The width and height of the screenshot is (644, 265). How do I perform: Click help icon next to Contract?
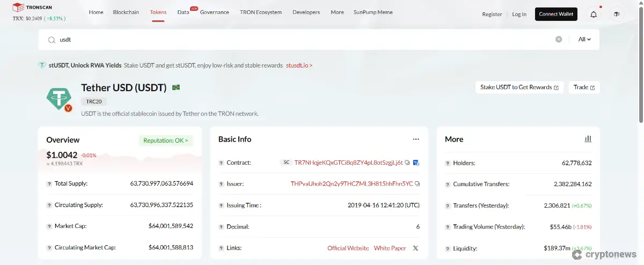tap(221, 163)
